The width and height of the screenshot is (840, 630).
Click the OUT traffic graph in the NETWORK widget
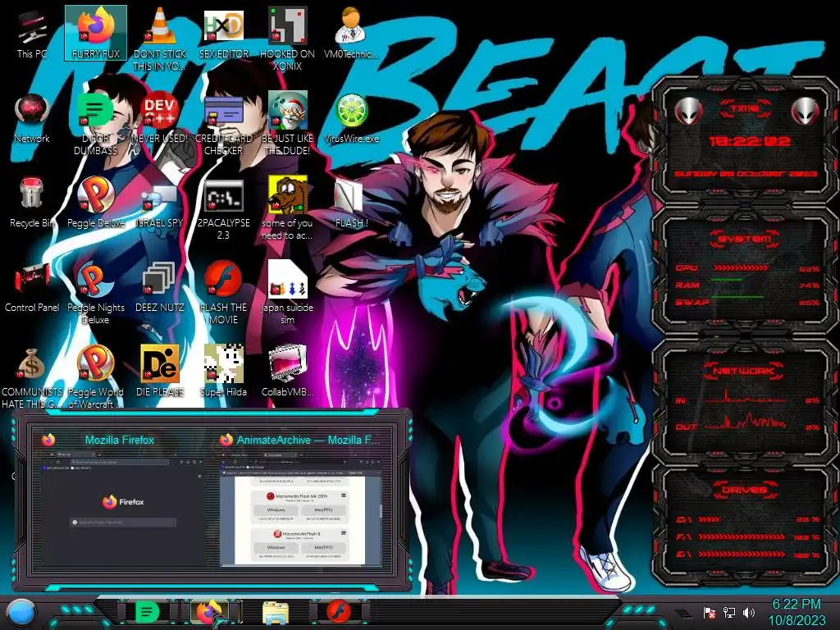746,421
